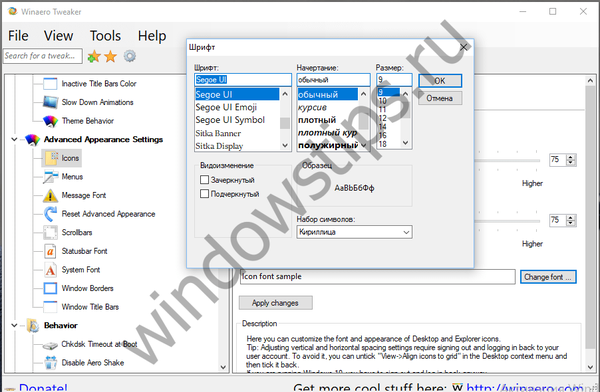600x392 pixels.
Task: Open the File menu
Action: (18, 36)
